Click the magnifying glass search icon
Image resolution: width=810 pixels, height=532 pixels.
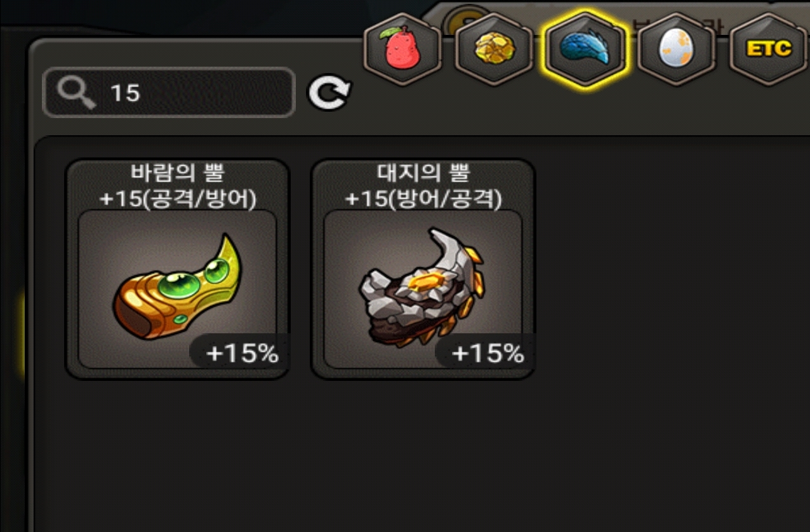76,93
